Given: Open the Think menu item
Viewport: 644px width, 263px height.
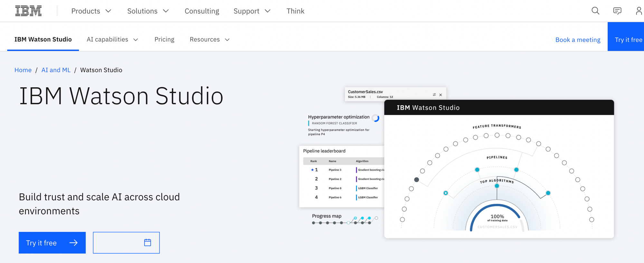Looking at the screenshot, I should tap(295, 11).
